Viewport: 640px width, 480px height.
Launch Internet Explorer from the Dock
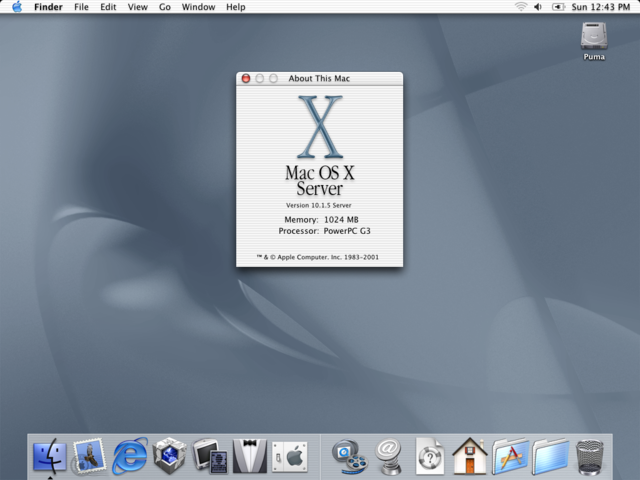click(x=130, y=456)
